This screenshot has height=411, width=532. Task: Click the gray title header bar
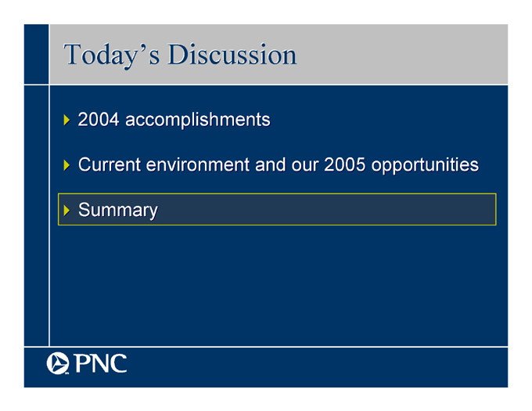279,54
